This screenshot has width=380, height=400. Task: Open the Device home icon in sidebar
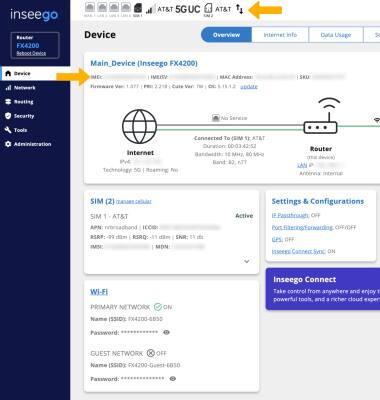click(8, 73)
